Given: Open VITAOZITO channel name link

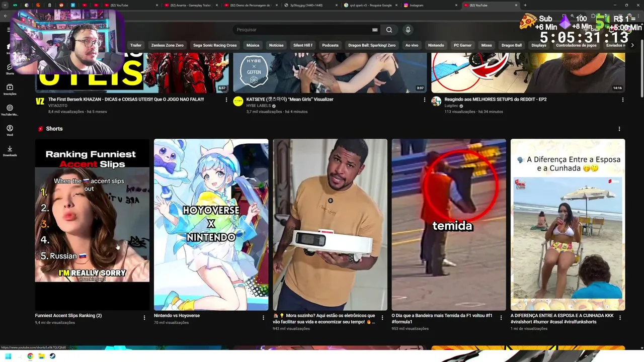Looking at the screenshot, I should click(x=58, y=106).
